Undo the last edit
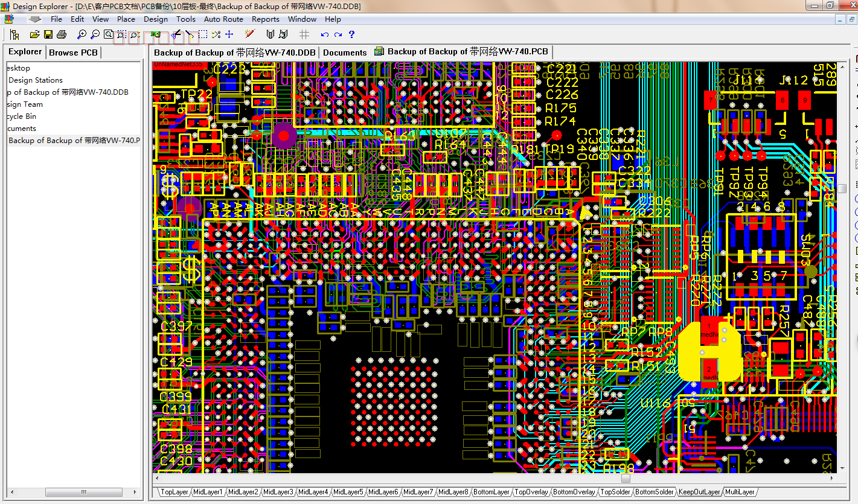The image size is (858, 504). [x=324, y=34]
